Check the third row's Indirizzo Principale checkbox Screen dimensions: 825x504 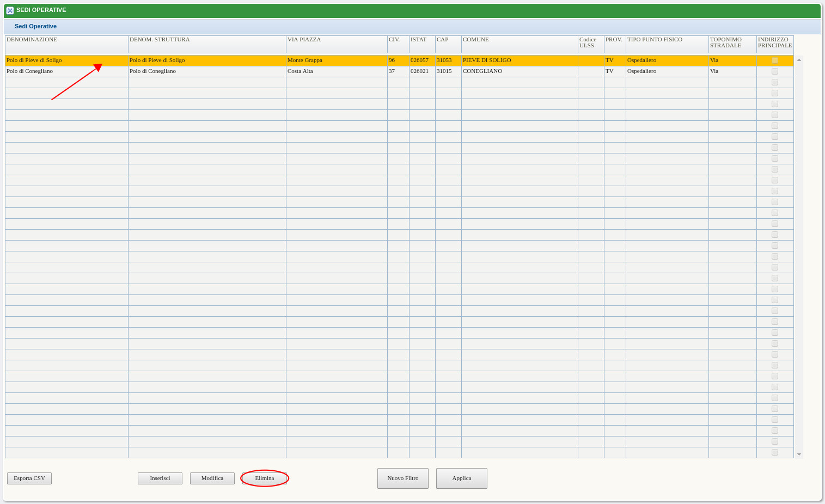(x=775, y=82)
